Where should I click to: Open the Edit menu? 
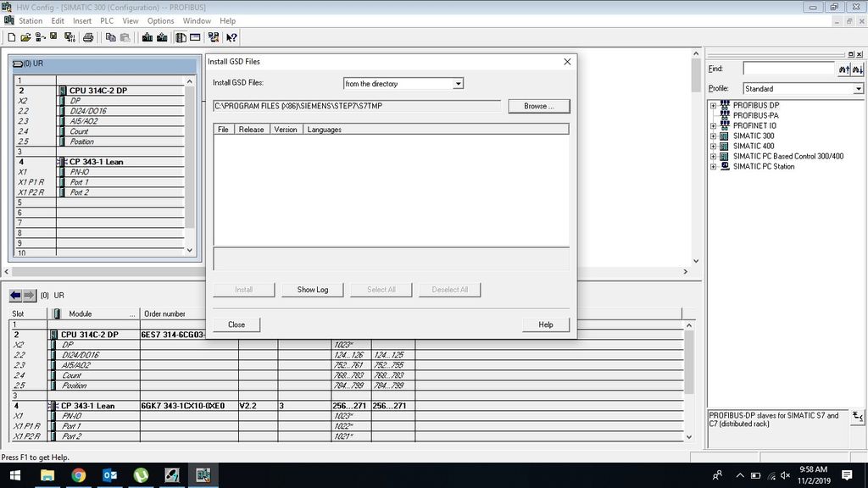[x=58, y=21]
